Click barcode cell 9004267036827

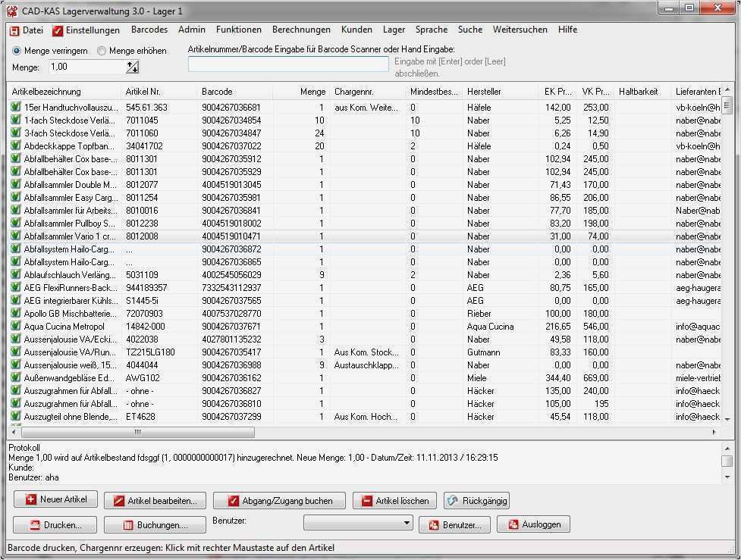[231, 390]
